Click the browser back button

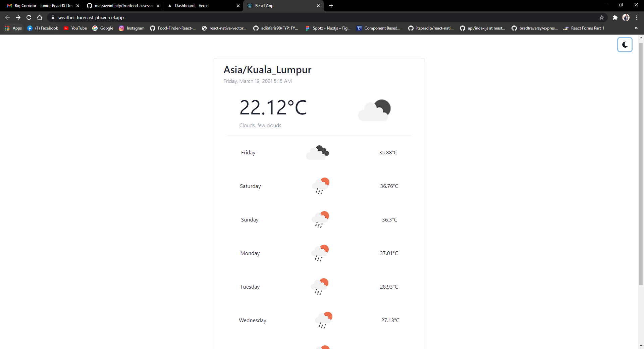pyautogui.click(x=7, y=17)
